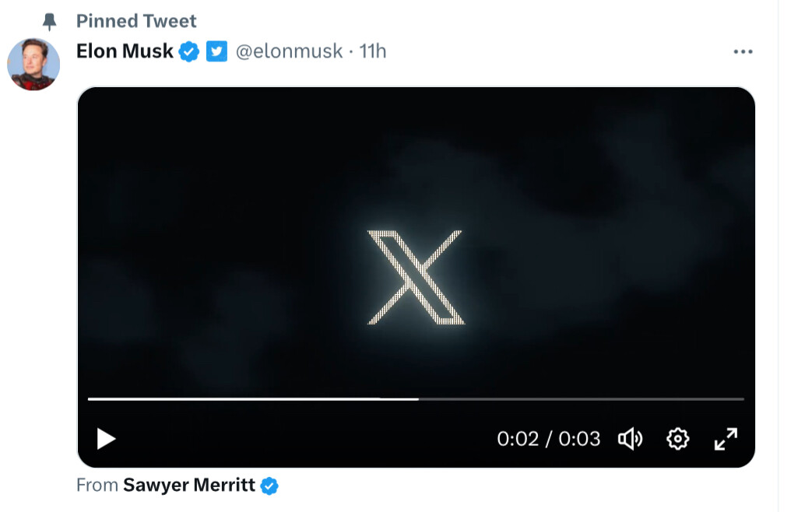The image size is (812, 512).
Task: Click the Pinned Tweet label
Action: 136,21
